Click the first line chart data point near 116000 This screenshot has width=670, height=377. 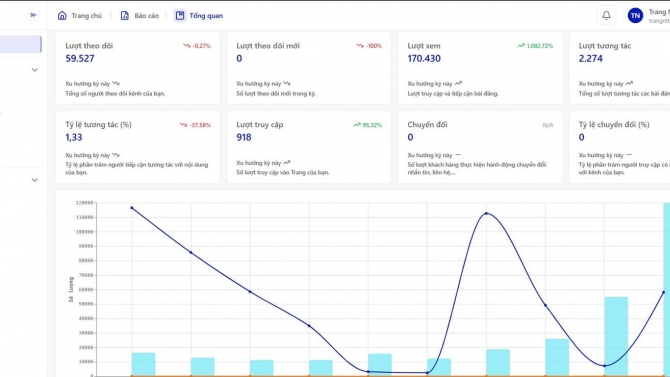[x=132, y=208]
